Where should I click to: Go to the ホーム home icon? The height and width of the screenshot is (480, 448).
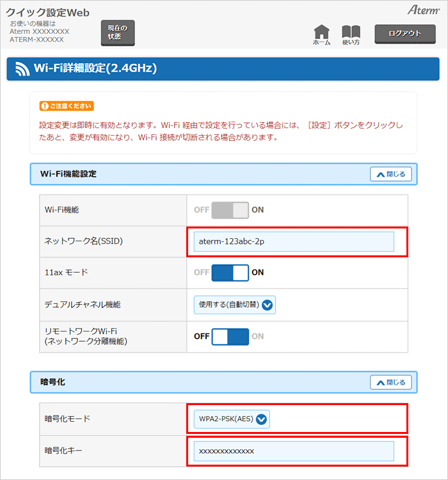tap(322, 35)
